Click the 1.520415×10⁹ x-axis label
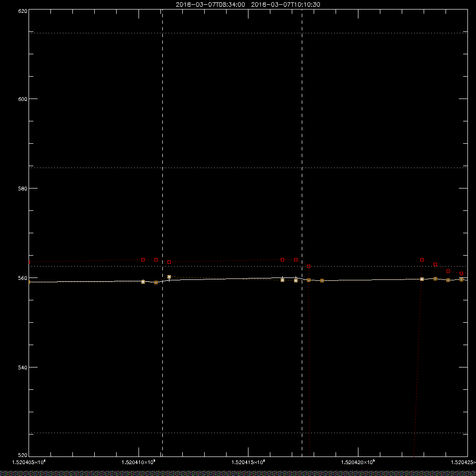The width and height of the screenshot is (476, 476). click(248, 462)
